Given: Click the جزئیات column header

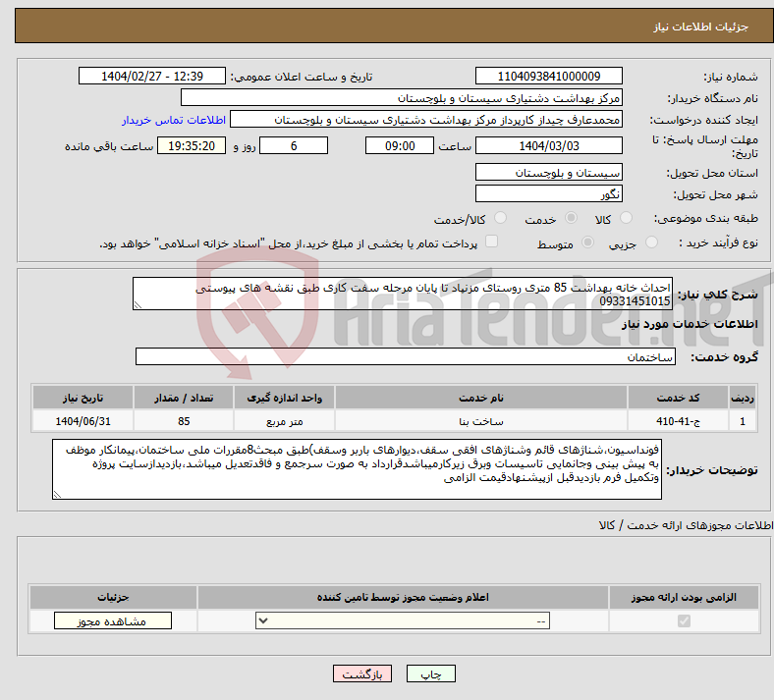Looking at the screenshot, I should (x=113, y=597).
